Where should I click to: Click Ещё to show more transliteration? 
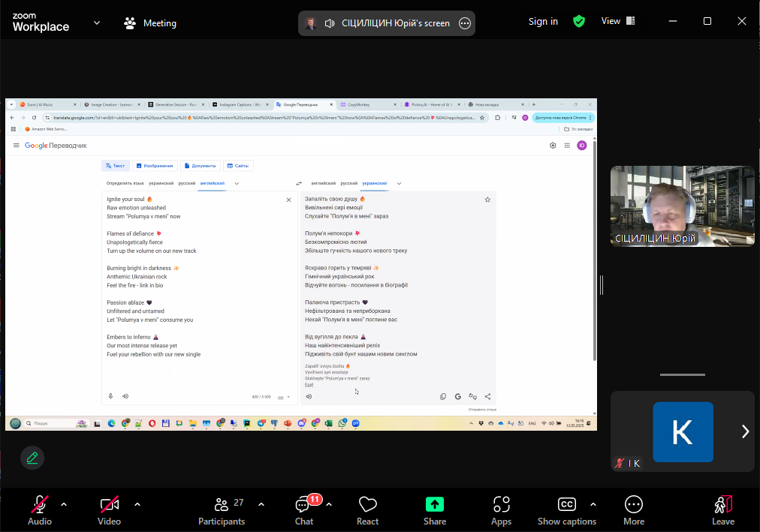click(x=309, y=385)
